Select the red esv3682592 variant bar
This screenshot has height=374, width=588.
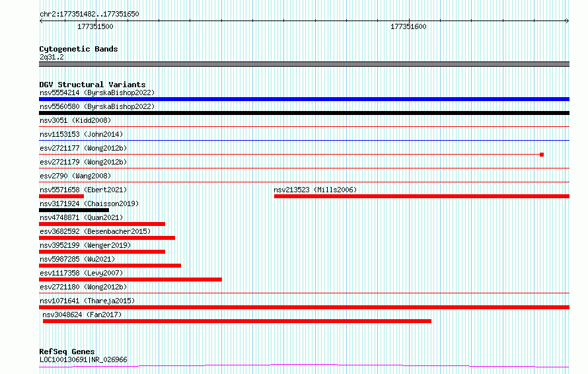(107, 238)
